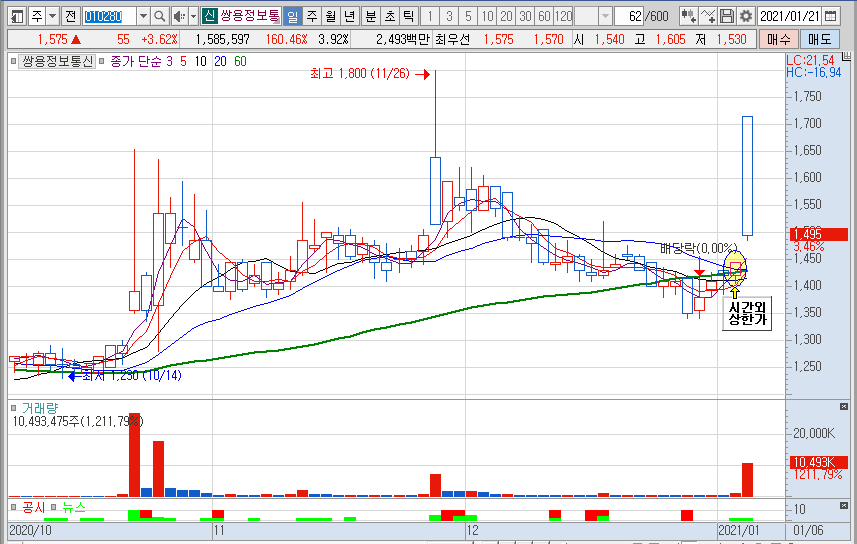
Task: Toggle the 쌍용정보통신 series marker box
Action: (x=13, y=62)
